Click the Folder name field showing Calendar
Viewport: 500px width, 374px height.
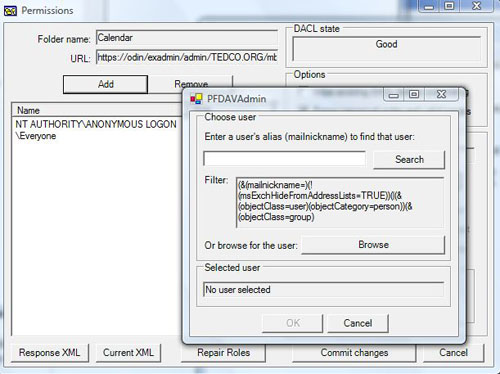[187, 38]
